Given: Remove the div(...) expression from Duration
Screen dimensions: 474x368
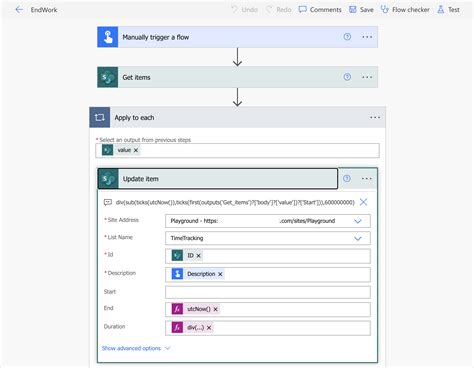Looking at the screenshot, I should (x=209, y=328).
